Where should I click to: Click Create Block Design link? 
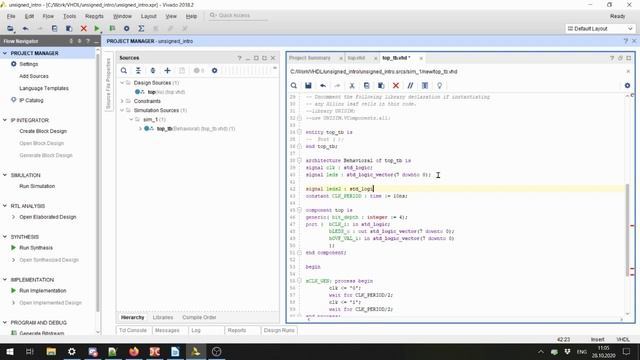[x=43, y=131]
